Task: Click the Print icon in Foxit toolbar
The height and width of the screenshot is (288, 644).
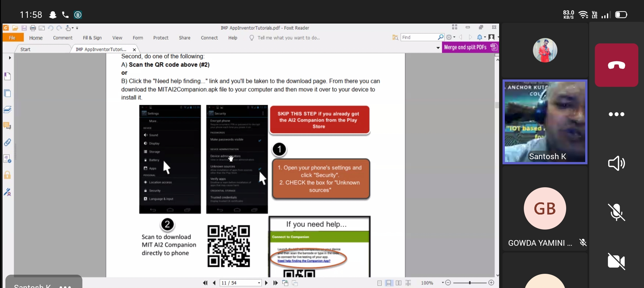Action: (33, 28)
